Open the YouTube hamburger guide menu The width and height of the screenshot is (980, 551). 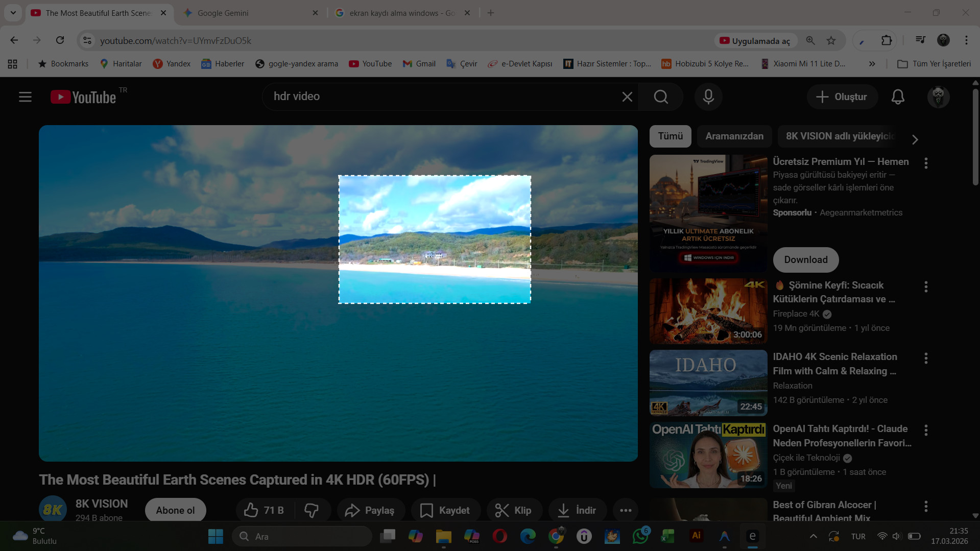click(x=25, y=97)
